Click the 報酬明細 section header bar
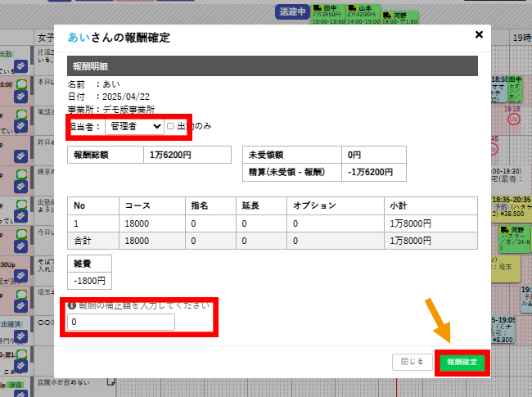532x397 pixels. click(x=273, y=66)
